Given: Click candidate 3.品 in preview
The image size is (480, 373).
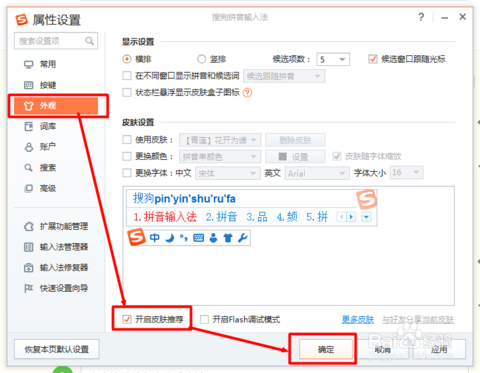Looking at the screenshot, I should coord(257,217).
